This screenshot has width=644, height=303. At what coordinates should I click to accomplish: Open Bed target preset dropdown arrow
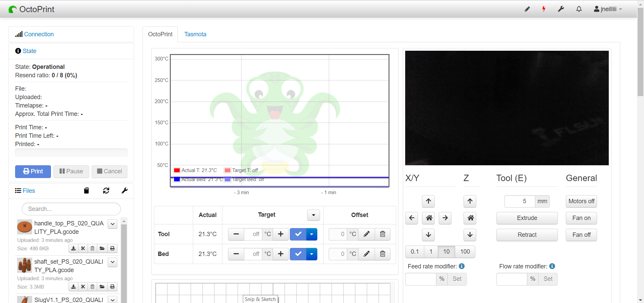pyautogui.click(x=312, y=254)
